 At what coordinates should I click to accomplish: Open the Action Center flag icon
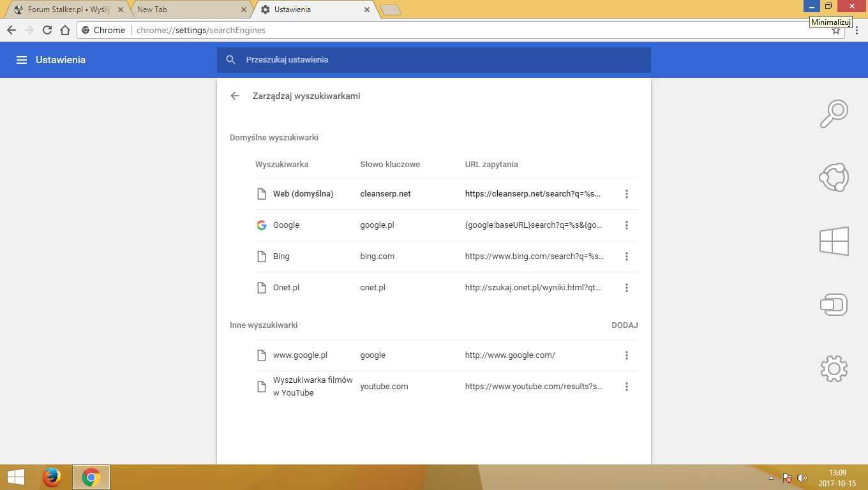(x=787, y=478)
